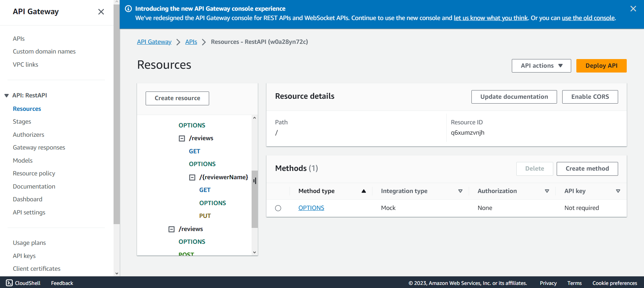Open VPC links in sidebar

click(x=26, y=65)
